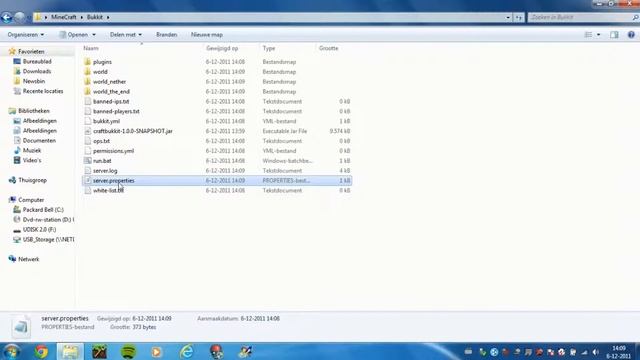Open the address bar history dropdown
640x360 pixels.
[x=508, y=18]
